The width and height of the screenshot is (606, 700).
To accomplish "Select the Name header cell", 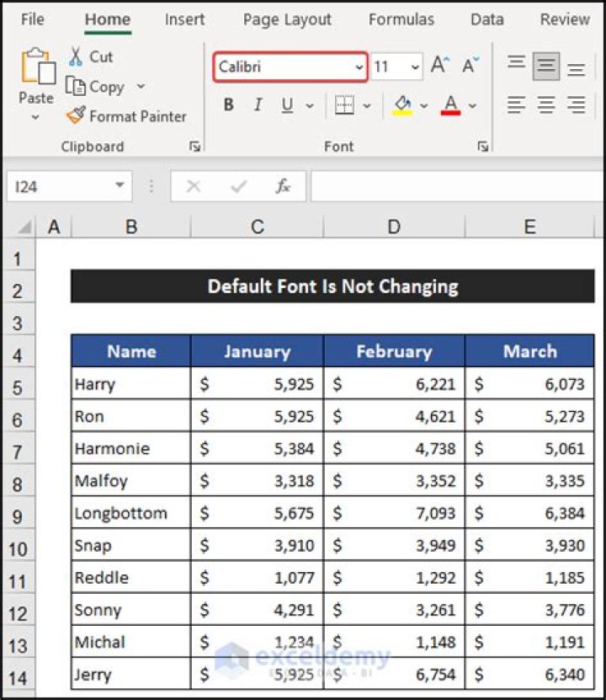I will pos(131,351).
